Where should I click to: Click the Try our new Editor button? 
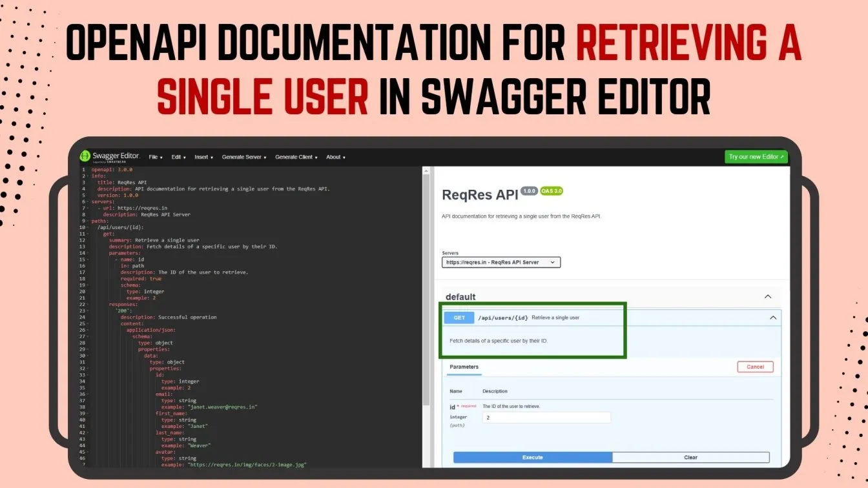click(x=756, y=157)
